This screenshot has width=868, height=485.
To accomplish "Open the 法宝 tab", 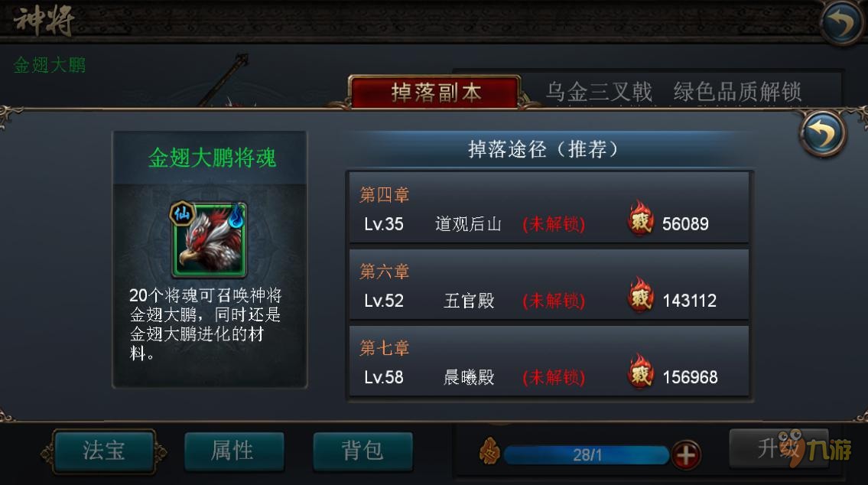I will click(x=103, y=451).
